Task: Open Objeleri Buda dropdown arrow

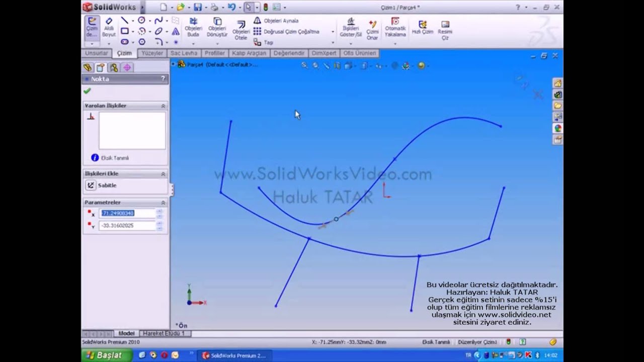Action: 193,43
